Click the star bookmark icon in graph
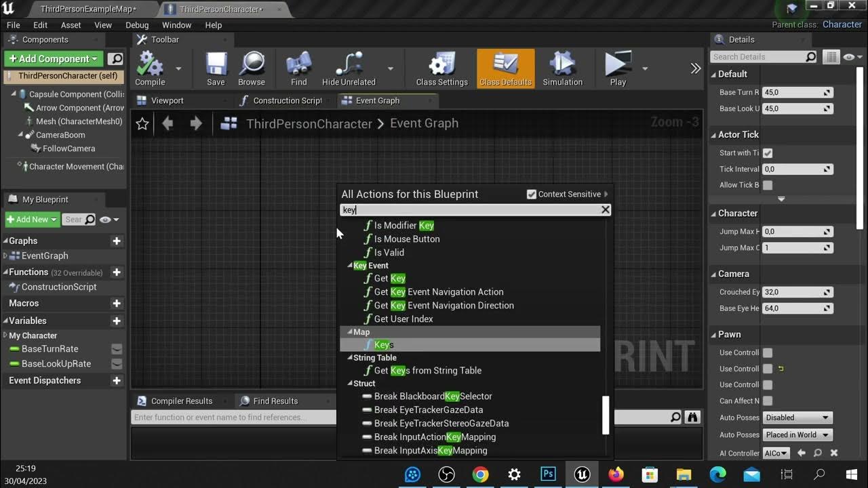Screen dimensions: 868x488 (142, 124)
